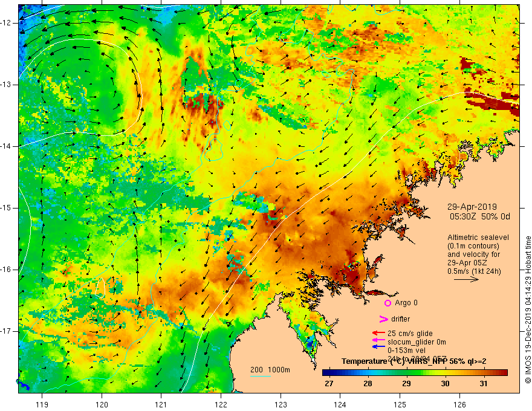Click the latitude label -14
Screen dimensions: 532x411
pos(6,146)
